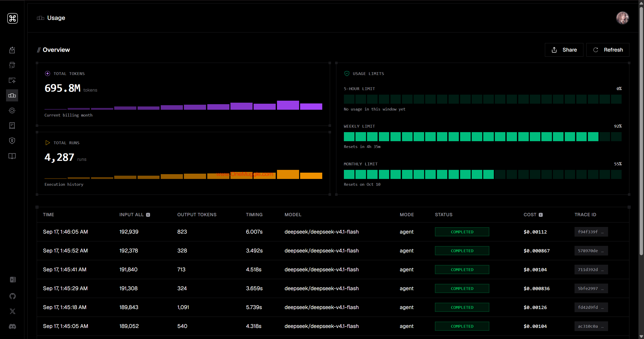Click the 4,287 total runs value

[x=59, y=158]
